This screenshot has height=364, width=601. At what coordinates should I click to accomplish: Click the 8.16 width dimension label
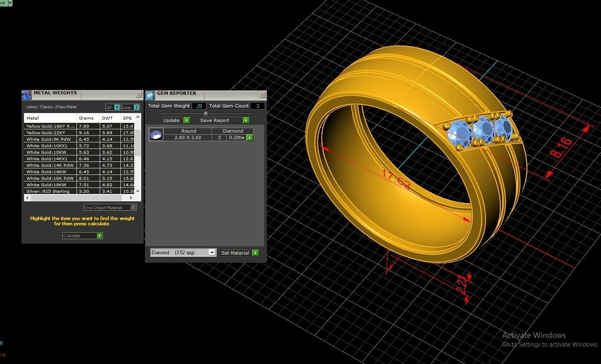(x=561, y=148)
